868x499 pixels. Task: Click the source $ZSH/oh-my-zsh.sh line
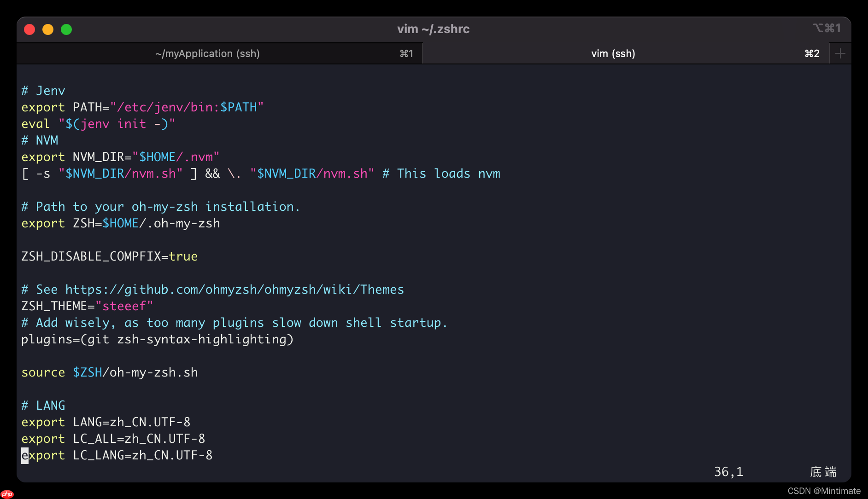(x=109, y=372)
